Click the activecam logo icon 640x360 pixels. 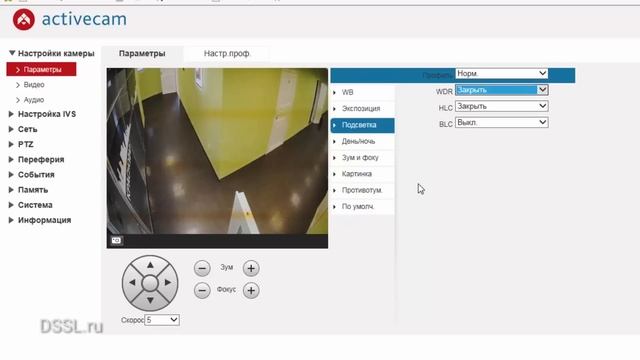(x=24, y=19)
